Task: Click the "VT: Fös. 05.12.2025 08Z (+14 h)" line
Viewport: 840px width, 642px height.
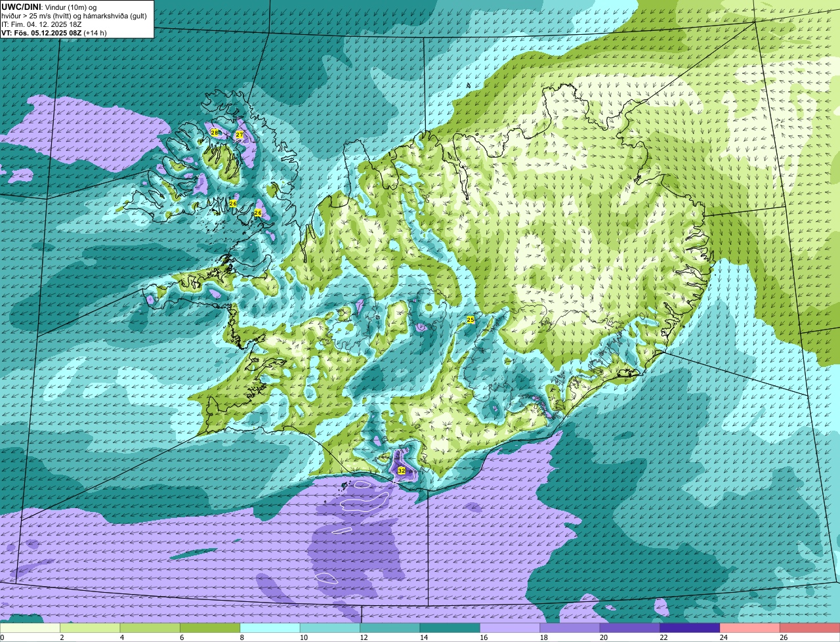Action: (54, 33)
